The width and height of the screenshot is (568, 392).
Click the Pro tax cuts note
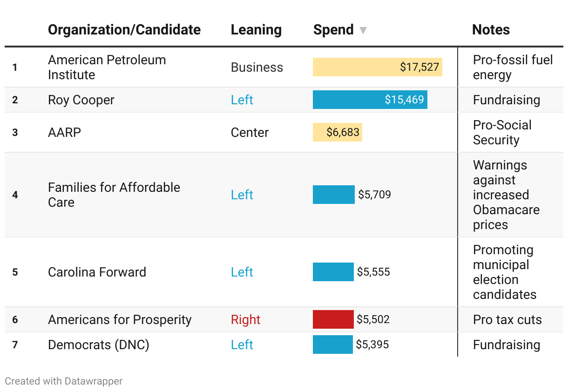pos(507,319)
